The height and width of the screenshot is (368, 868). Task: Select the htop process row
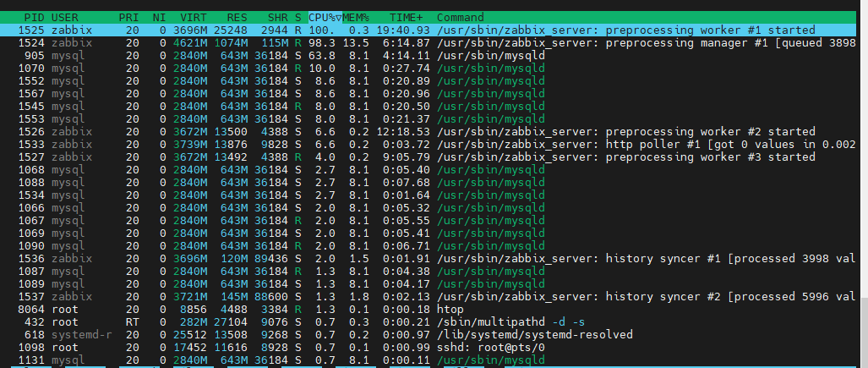tap(428, 310)
